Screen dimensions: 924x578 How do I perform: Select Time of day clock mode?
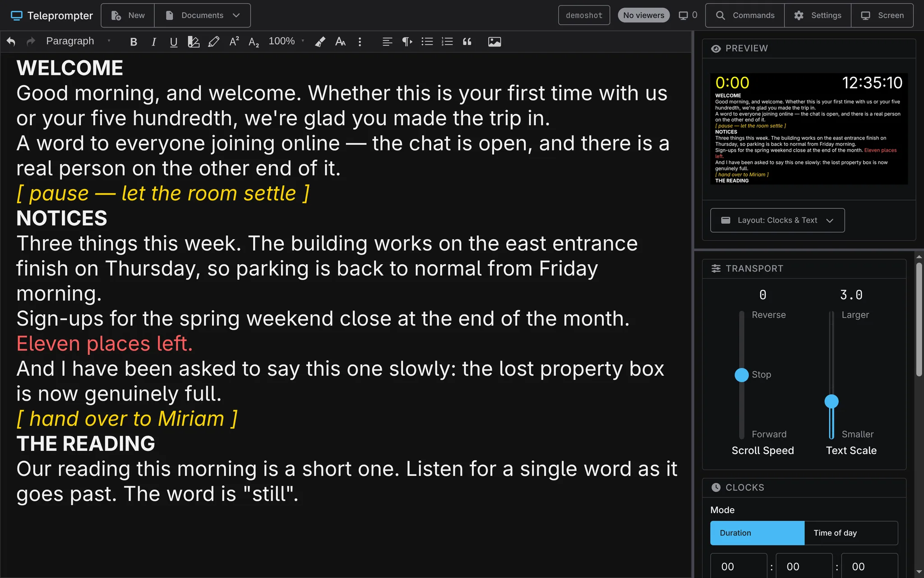click(x=851, y=533)
